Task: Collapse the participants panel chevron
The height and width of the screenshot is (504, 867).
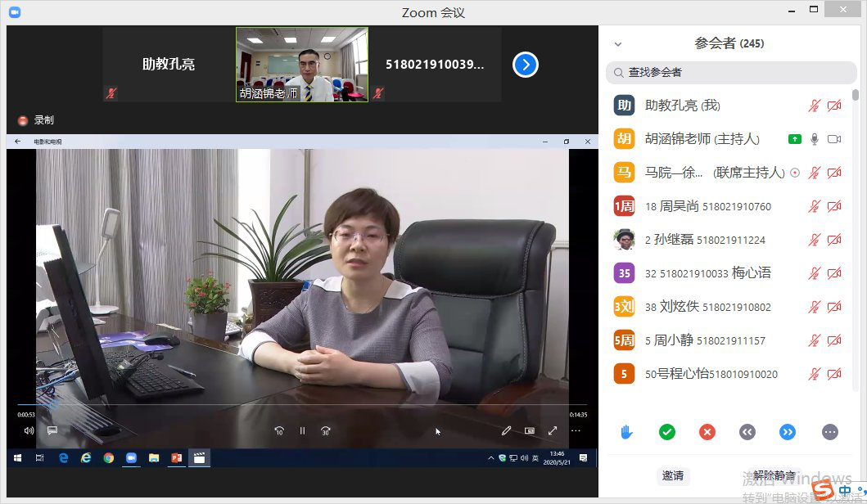Action: (x=618, y=44)
